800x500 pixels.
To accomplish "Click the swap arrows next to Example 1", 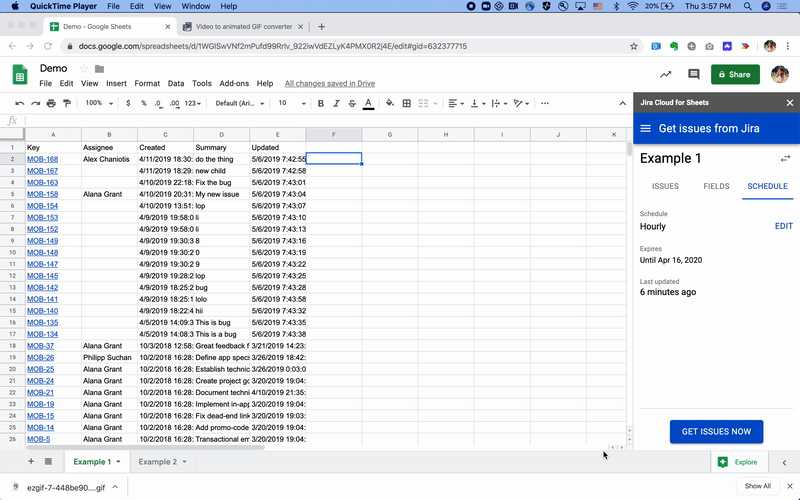I will (785, 159).
